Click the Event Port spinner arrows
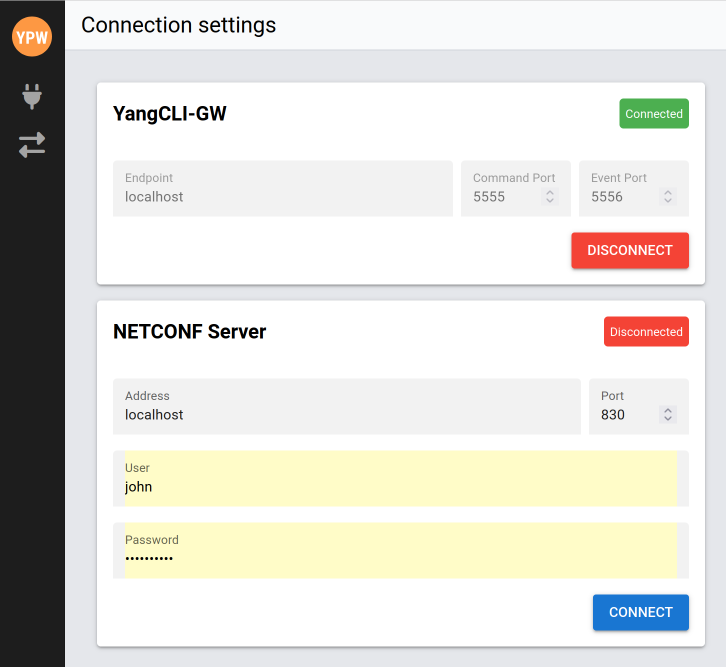Image resolution: width=726 pixels, height=667 pixels. click(x=668, y=197)
